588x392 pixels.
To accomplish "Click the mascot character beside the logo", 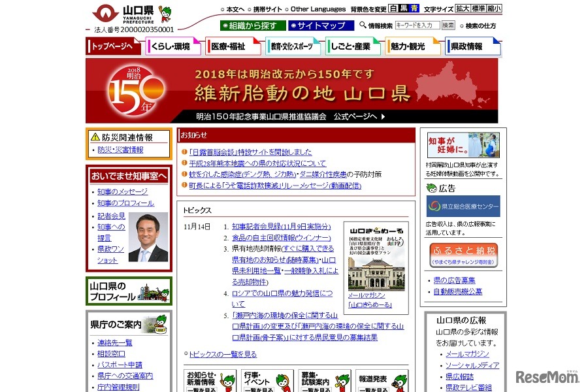I will (x=165, y=14).
